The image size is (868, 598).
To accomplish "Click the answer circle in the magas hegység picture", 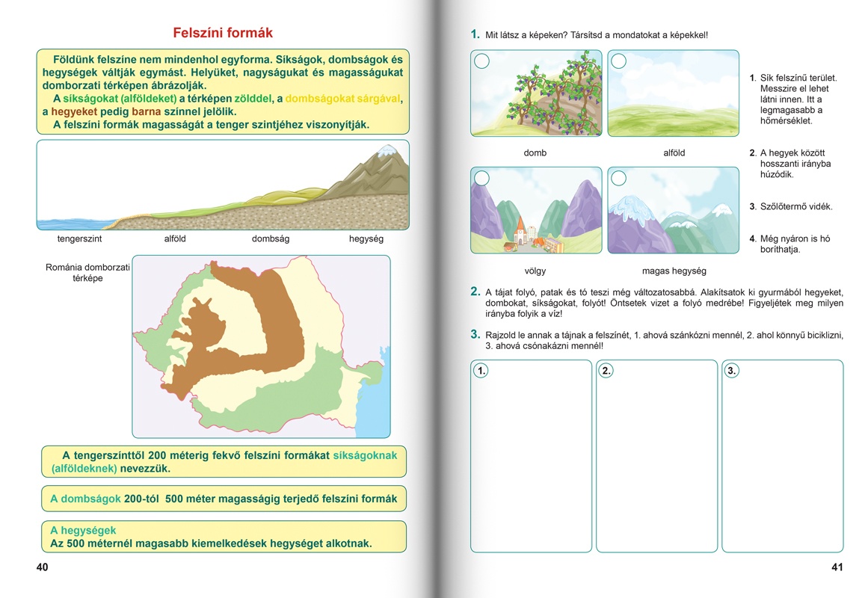I will click(619, 178).
